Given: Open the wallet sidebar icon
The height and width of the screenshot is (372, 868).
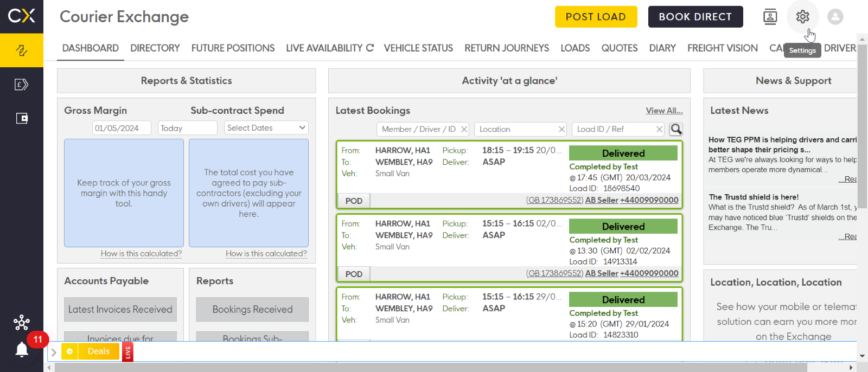Looking at the screenshot, I should click(x=22, y=118).
